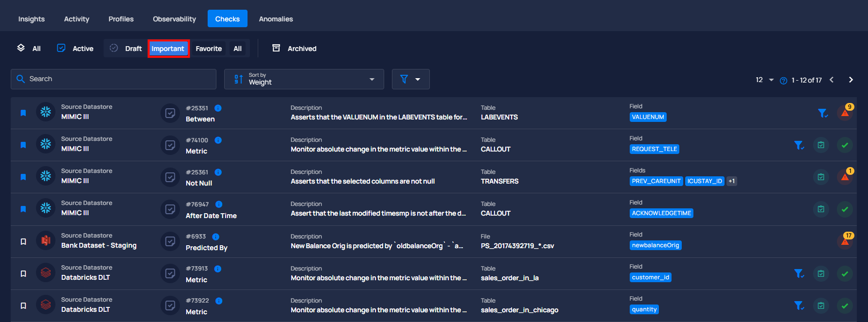Open the Observability tab
This screenshot has height=322, width=868.
point(174,19)
